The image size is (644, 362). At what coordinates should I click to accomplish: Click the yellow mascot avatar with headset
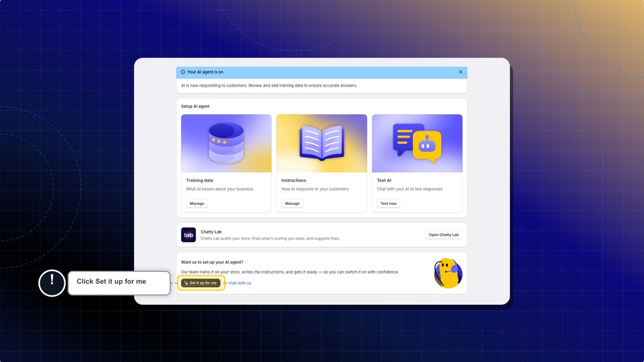(x=448, y=274)
